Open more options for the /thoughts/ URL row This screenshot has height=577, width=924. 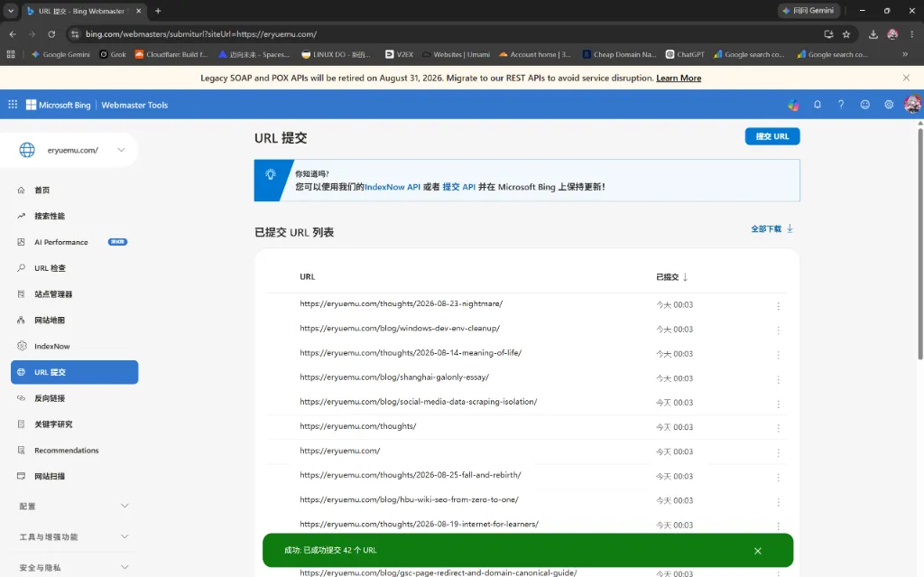tap(779, 428)
